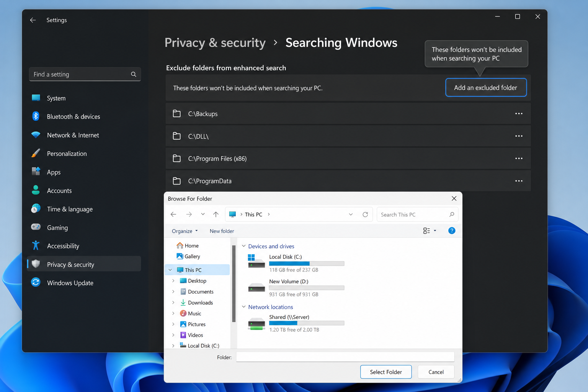Open Personalization brush icon
The image size is (588, 392).
coord(36,154)
